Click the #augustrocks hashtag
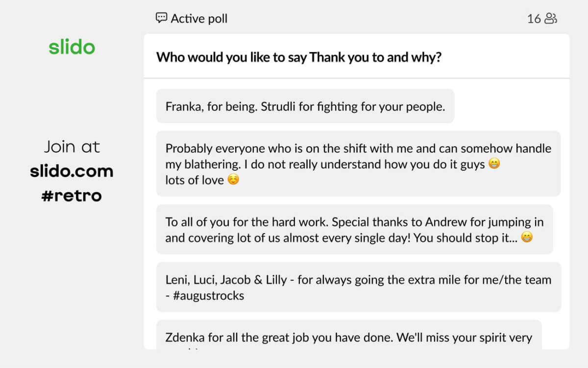588x368 pixels. (x=208, y=296)
